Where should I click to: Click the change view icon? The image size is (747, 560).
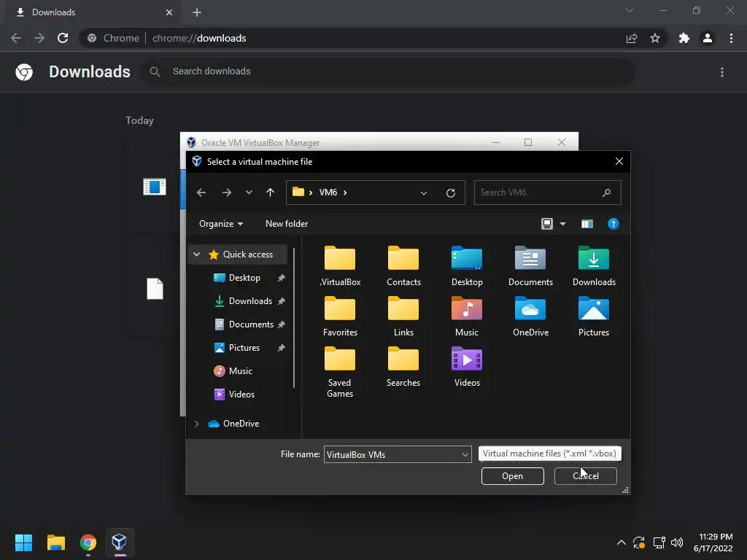tap(547, 224)
